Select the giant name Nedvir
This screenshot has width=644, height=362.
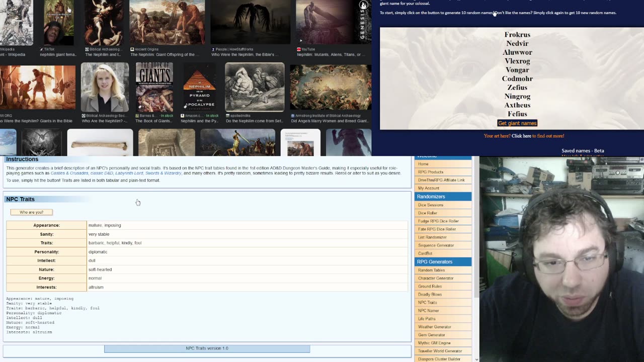pyautogui.click(x=517, y=44)
